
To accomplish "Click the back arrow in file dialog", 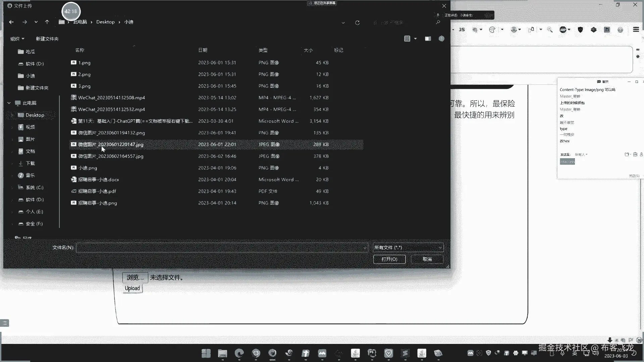I will 11,22.
